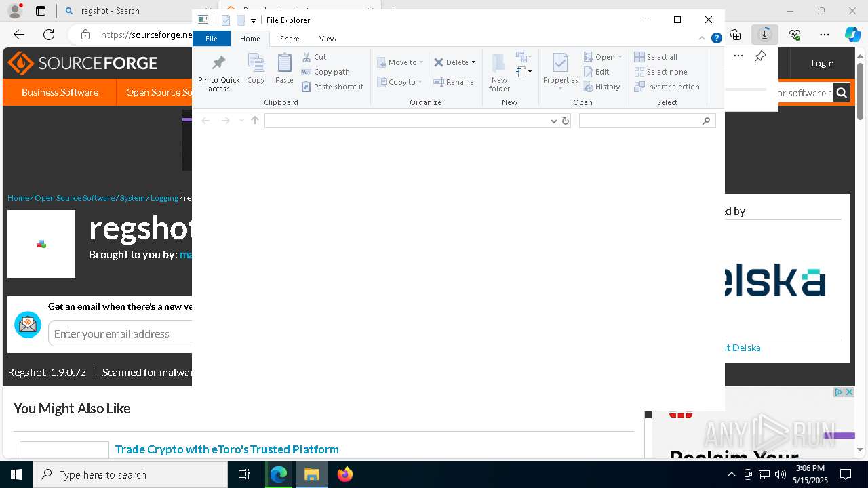Open Edge Downloads button
This screenshot has height=488, width=868.
pos(765,35)
